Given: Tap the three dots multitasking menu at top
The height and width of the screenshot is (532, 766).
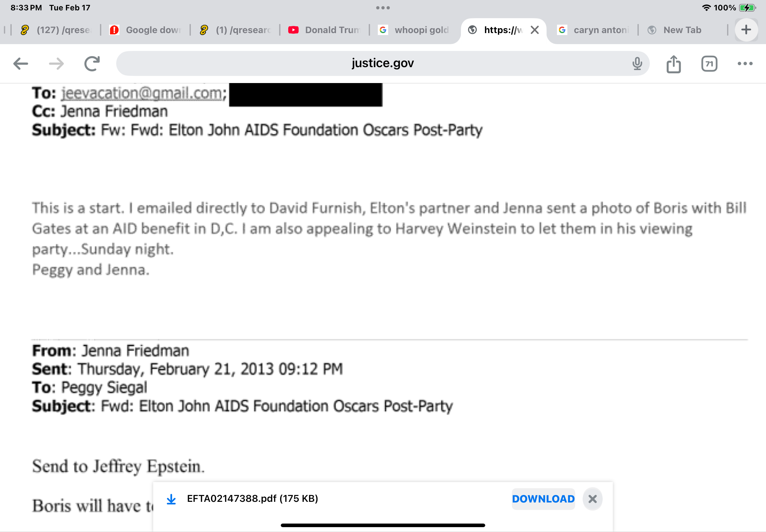Looking at the screenshot, I should pos(383,8).
